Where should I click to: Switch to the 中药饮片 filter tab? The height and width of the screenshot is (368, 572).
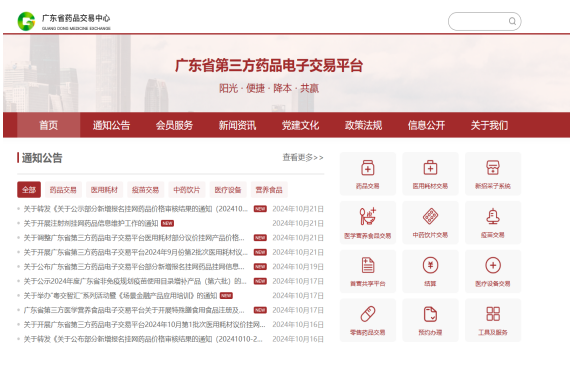[x=187, y=190]
